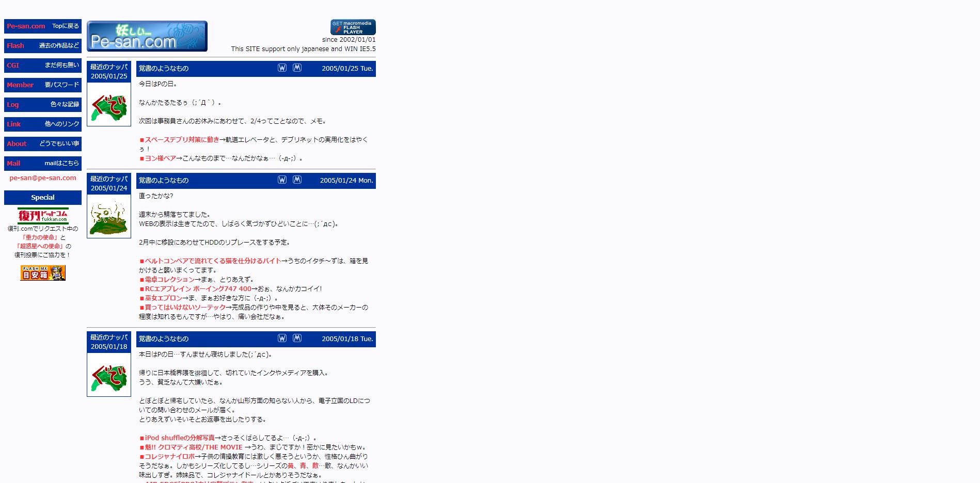
Task: Click the M icon in the 2005/01/18 entry header
Action: (297, 339)
